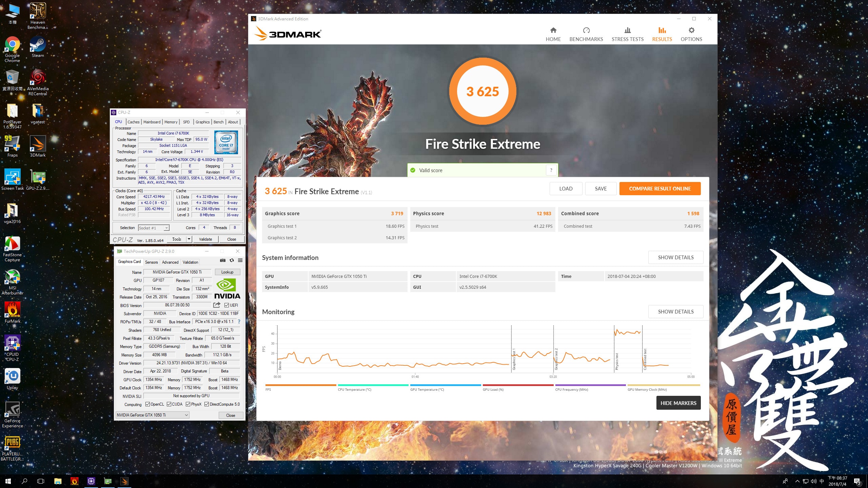
Task: Click the Graphics test 1 chart marker
Action: point(514,359)
